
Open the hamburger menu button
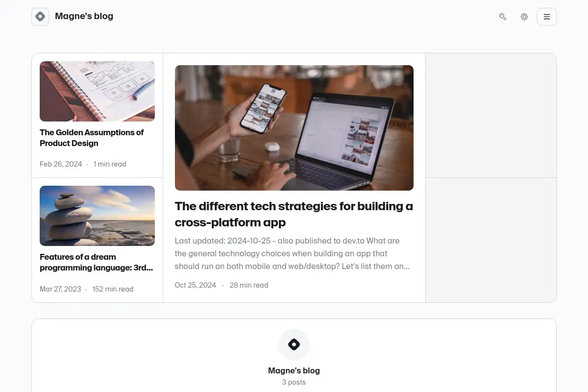pos(547,17)
